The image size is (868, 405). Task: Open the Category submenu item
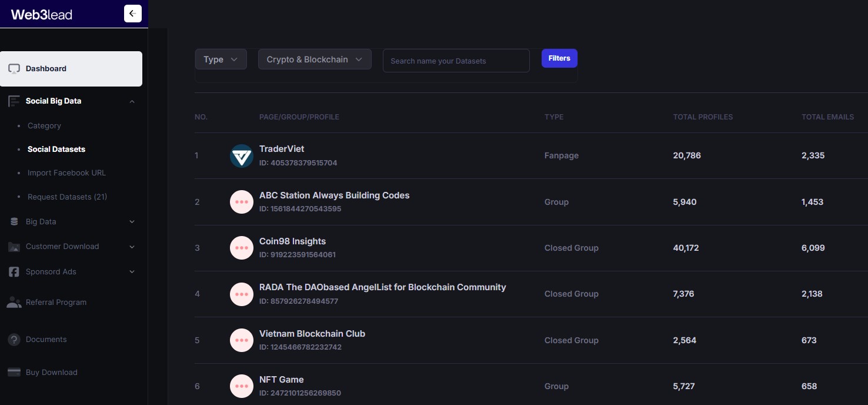click(44, 126)
